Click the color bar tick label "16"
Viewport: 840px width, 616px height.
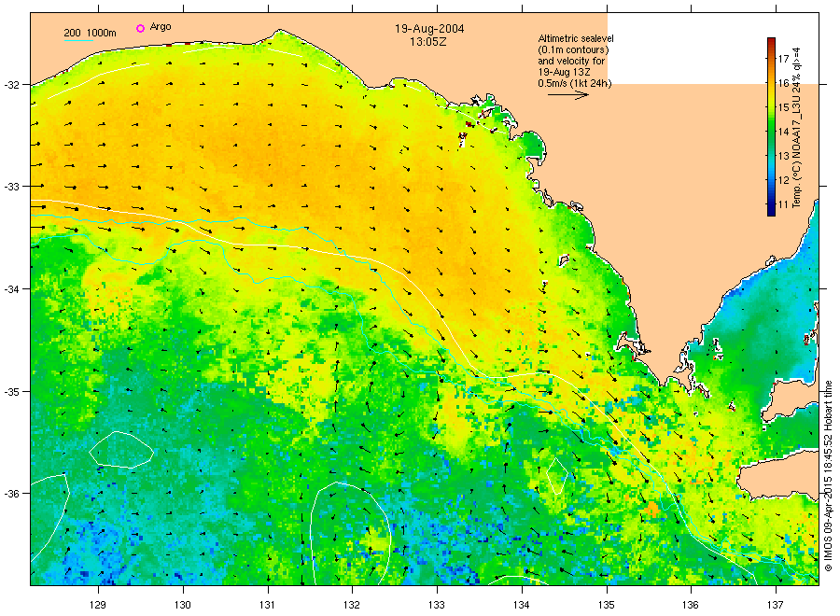click(783, 83)
